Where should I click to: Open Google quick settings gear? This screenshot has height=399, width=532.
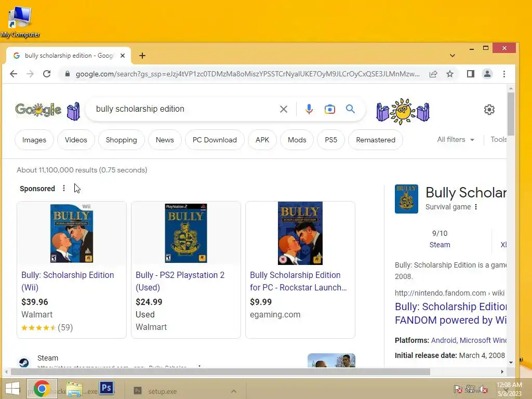pos(489,110)
